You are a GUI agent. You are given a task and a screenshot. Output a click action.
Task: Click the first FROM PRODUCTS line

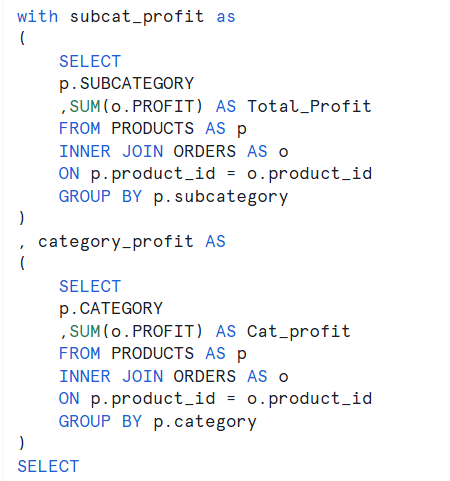153,129
